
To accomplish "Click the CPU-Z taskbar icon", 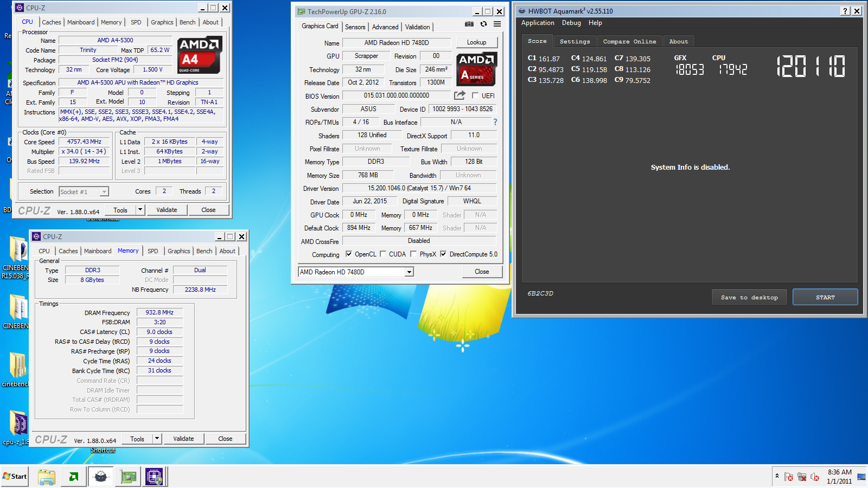I will click(154, 477).
